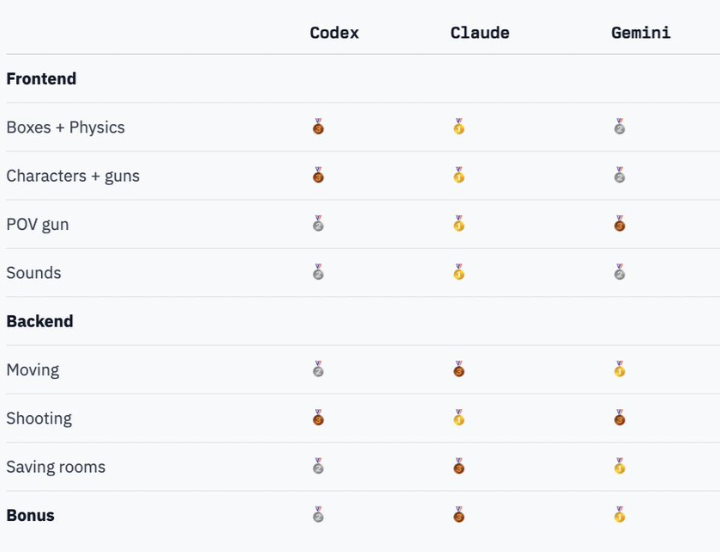
Task: Select the Claude column header
Action: (x=480, y=33)
